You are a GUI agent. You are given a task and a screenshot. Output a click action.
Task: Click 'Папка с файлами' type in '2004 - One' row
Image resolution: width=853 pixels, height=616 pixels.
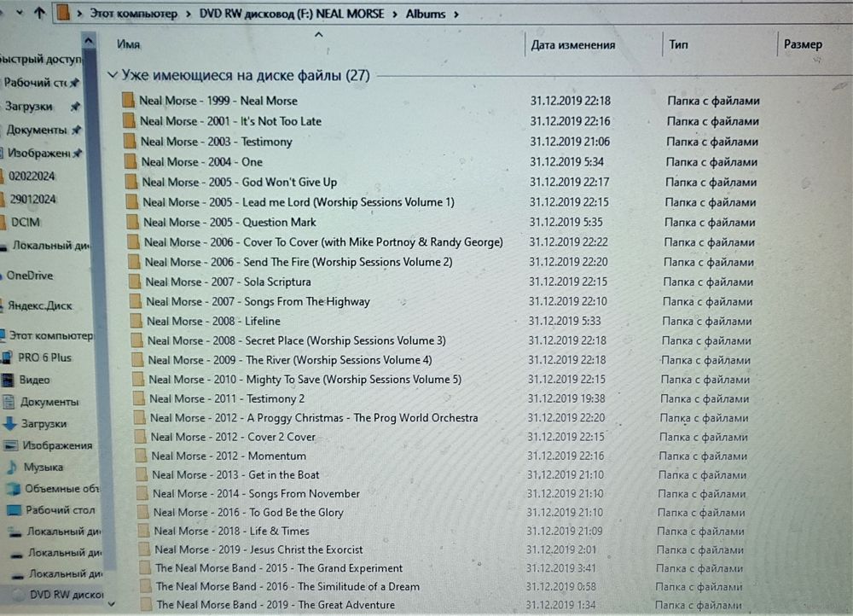click(x=711, y=161)
